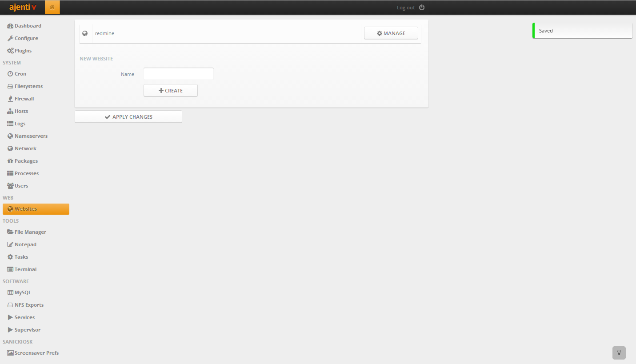Viewport: 636px width, 364px height.
Task: Click the Terminal label in sidebar
Action: point(26,269)
